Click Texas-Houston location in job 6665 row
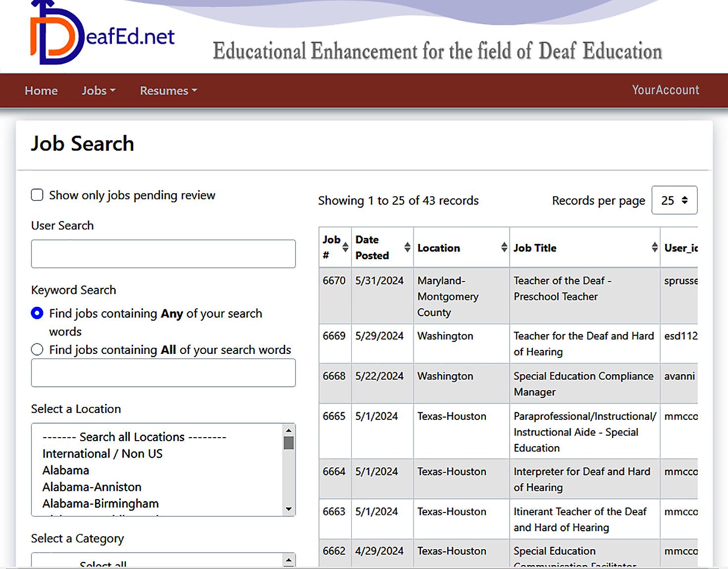Viewport: 728px width, 569px height. click(452, 416)
